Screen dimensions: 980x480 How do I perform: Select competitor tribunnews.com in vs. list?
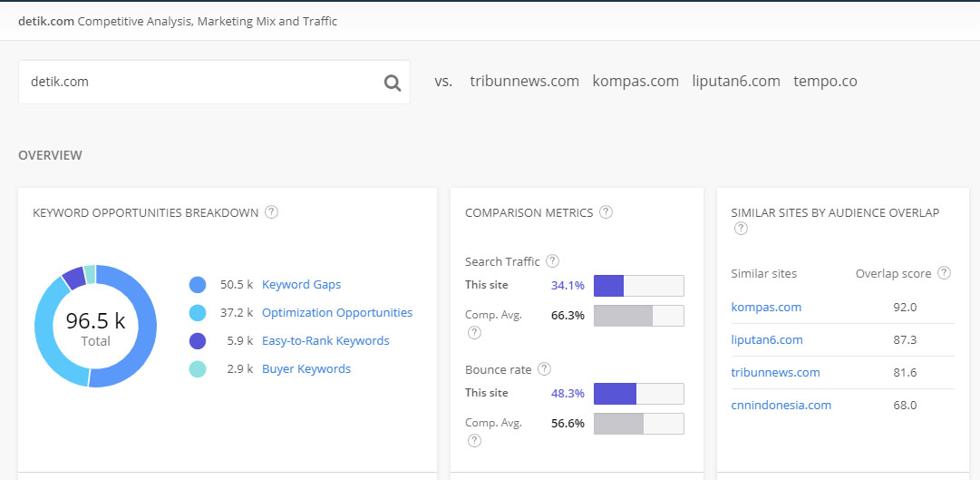click(x=524, y=82)
